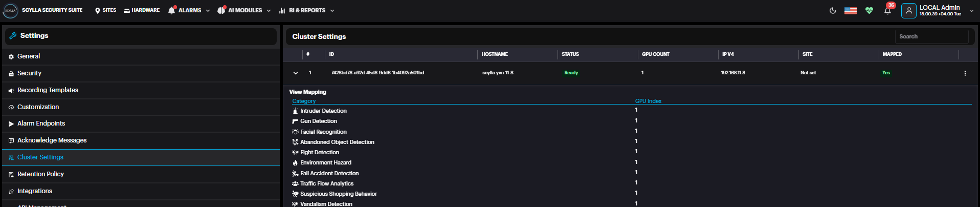980x207 pixels.
Task: Toggle dark mode moon icon
Action: [x=833, y=10]
